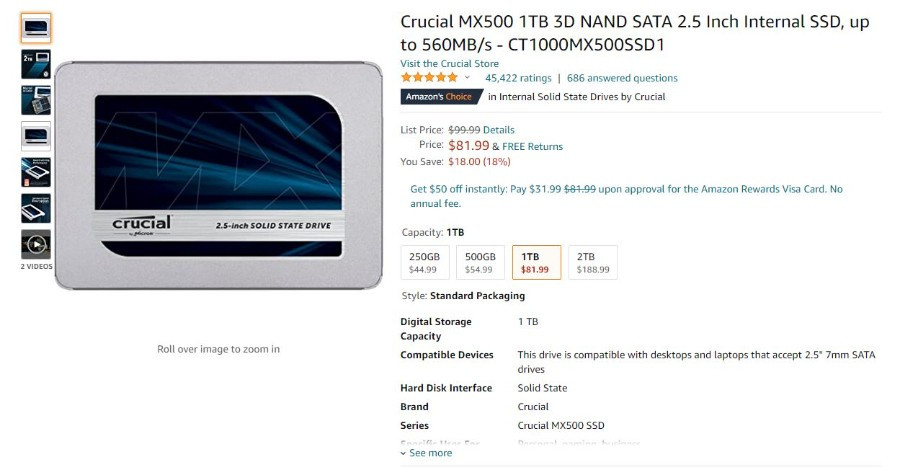Image resolution: width=900 pixels, height=470 pixels.
Task: Expand the star rating dropdown arrow
Action: point(467,77)
